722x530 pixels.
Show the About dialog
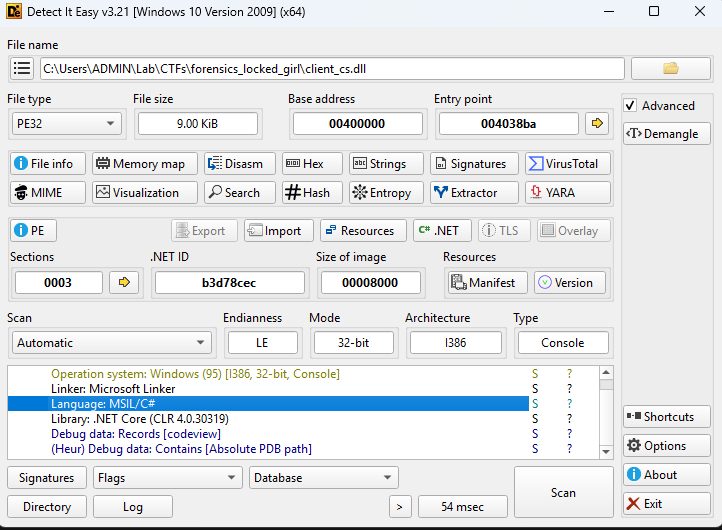coord(667,475)
